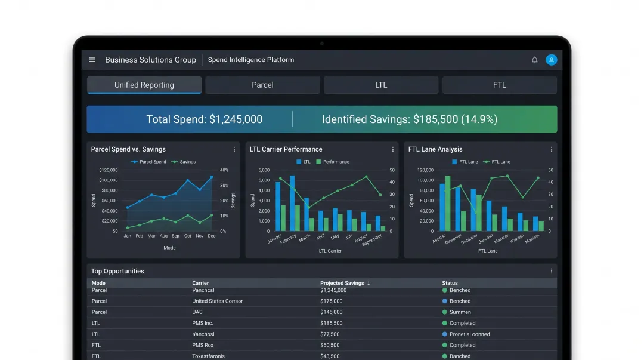Open the hamburger navigation menu
This screenshot has width=644, height=360.
92,60
